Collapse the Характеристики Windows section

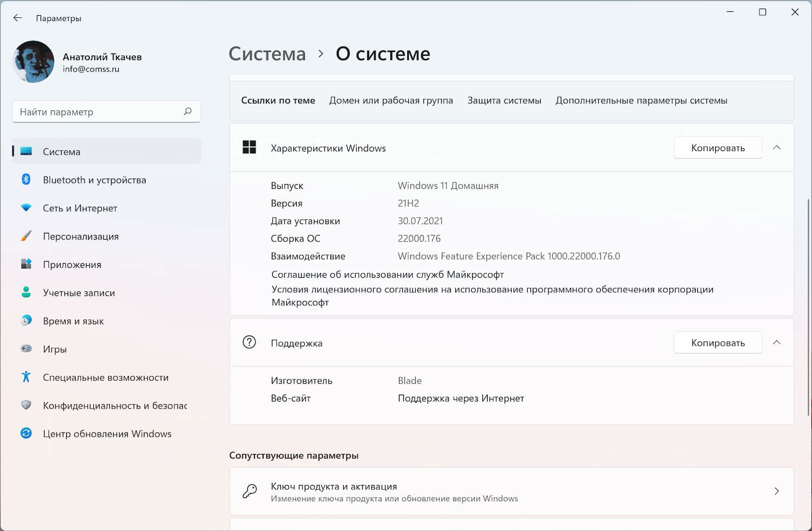(x=777, y=147)
